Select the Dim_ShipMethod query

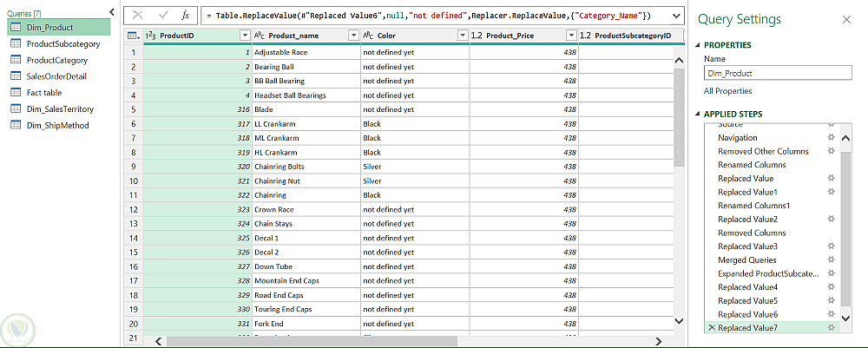pyautogui.click(x=59, y=125)
